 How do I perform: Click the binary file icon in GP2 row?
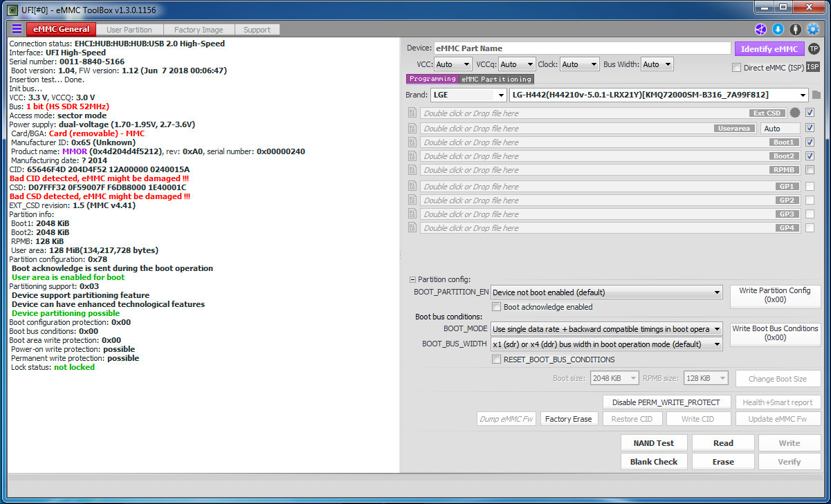[x=412, y=200]
